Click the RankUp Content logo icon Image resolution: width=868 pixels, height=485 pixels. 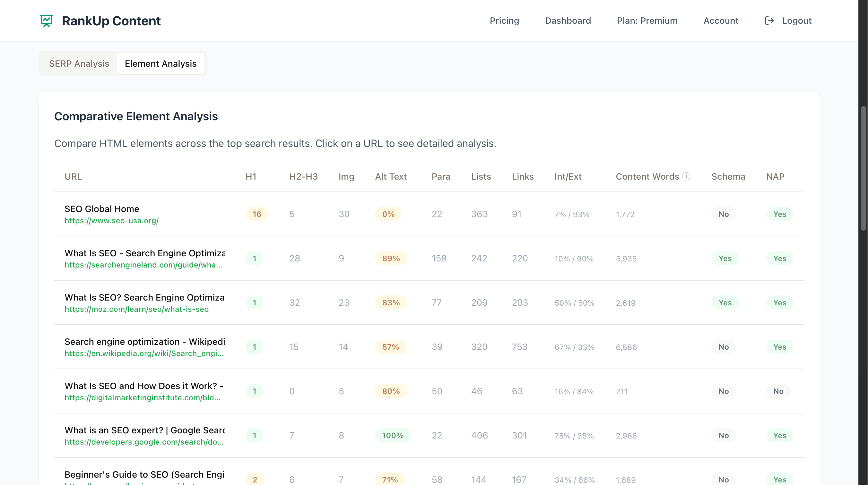[x=47, y=21]
